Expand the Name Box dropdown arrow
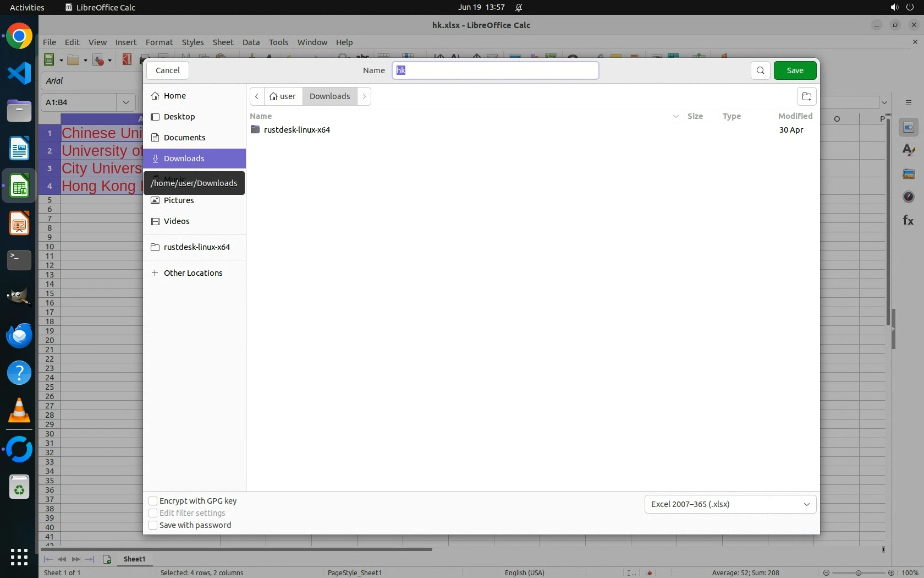The image size is (924, 578). tap(126, 102)
